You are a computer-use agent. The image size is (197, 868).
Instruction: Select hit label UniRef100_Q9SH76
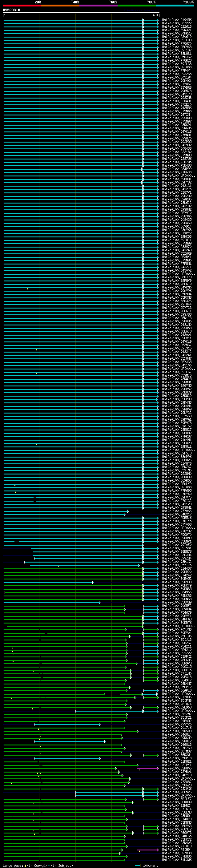click(177, 139)
